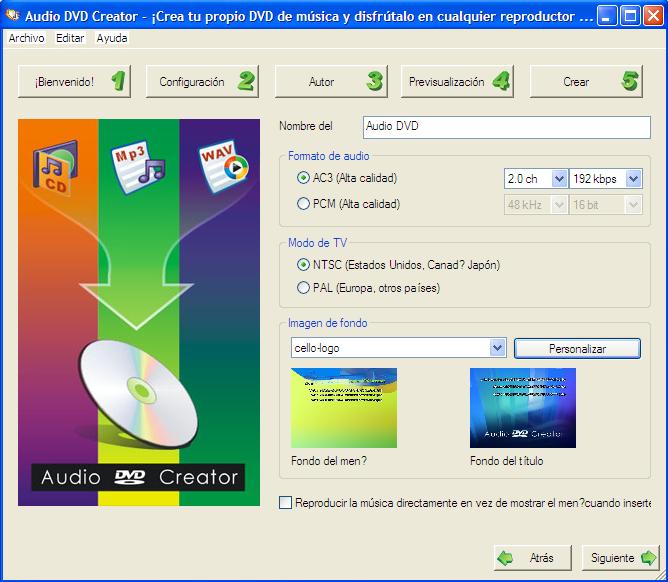Go to the ¡Bienvenido! step
This screenshot has height=582, width=668.
[x=74, y=81]
